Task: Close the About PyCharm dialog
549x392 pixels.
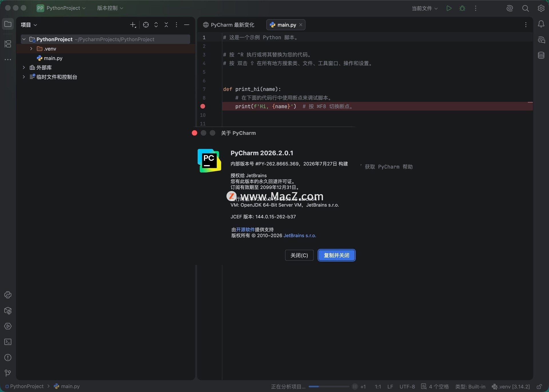Action: tap(194, 133)
